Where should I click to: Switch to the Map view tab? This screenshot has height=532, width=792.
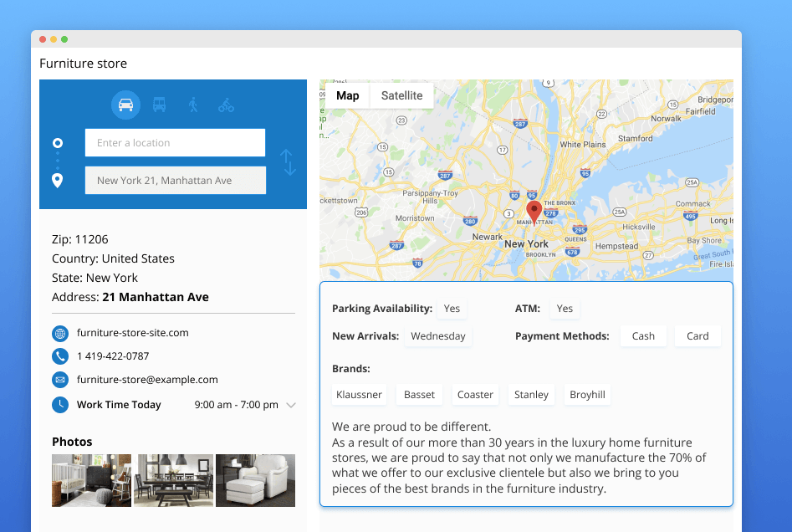click(347, 95)
